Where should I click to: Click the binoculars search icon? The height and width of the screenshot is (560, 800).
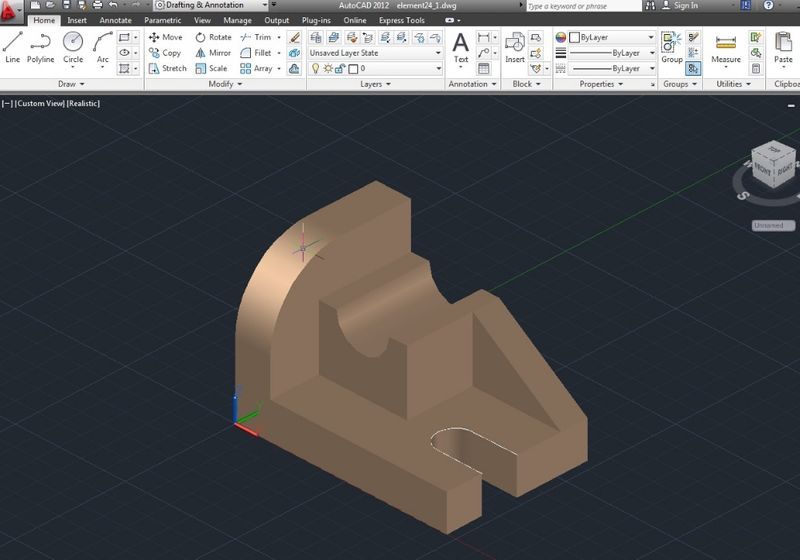click(x=650, y=6)
